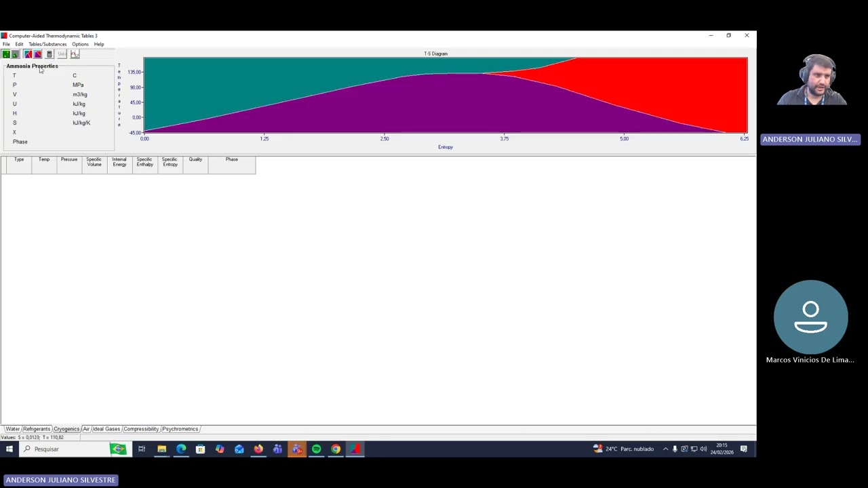Click the Pressure column header
The image size is (868, 488).
click(x=69, y=165)
